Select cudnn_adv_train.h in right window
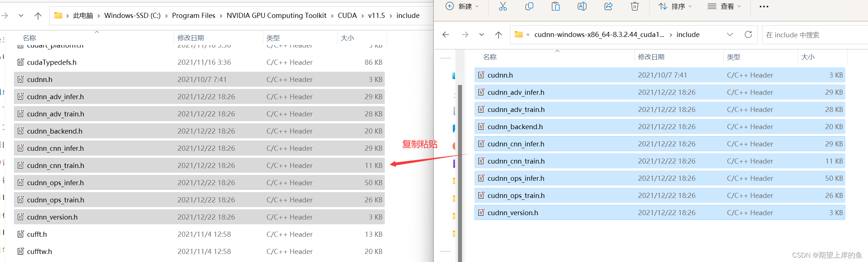 tap(660, 110)
